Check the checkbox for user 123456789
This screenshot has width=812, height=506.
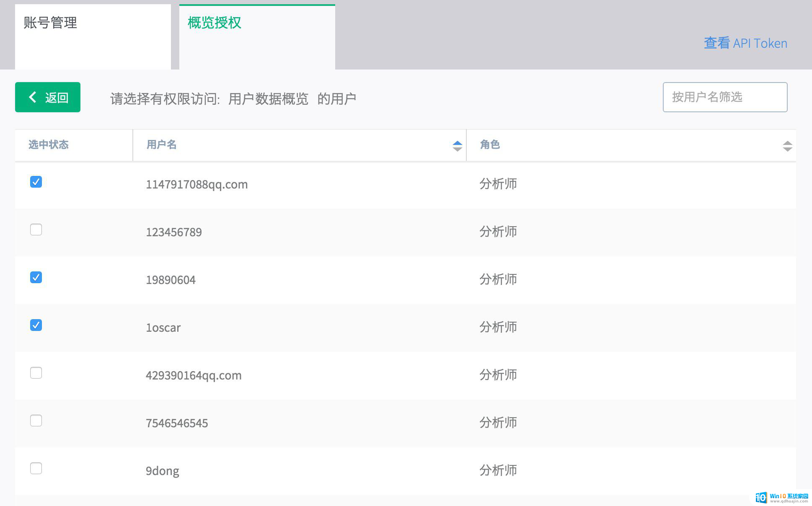click(x=36, y=230)
